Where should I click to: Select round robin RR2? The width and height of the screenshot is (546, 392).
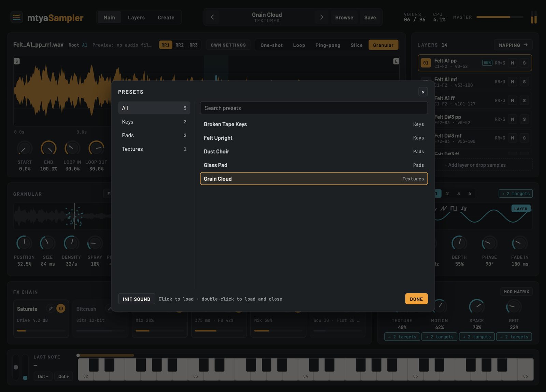coord(179,45)
